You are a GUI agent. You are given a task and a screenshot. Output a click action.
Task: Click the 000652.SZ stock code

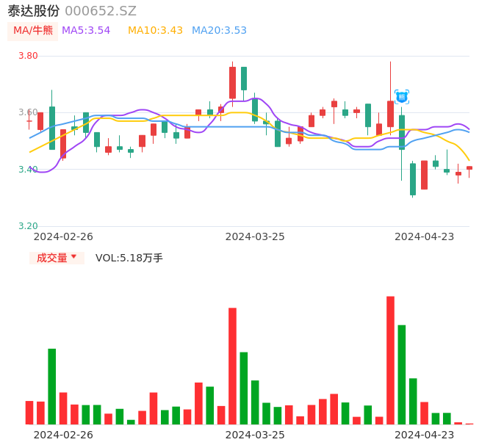coord(101,11)
